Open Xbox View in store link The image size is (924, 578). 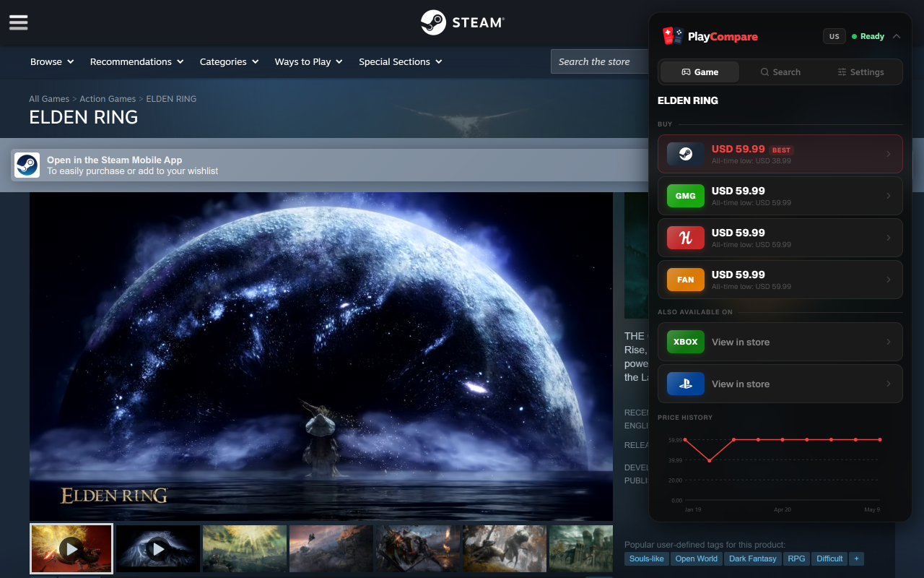tap(780, 342)
